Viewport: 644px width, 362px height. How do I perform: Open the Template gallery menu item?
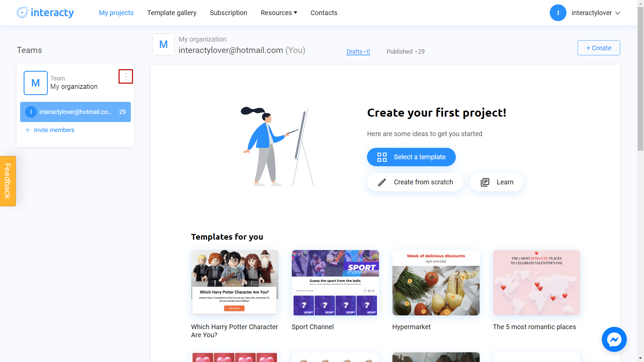point(172,12)
